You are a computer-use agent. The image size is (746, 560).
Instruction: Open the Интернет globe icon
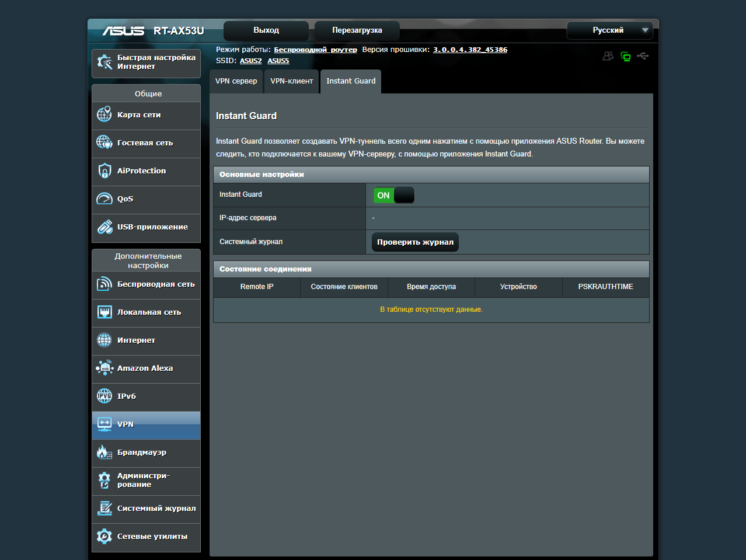(x=104, y=340)
